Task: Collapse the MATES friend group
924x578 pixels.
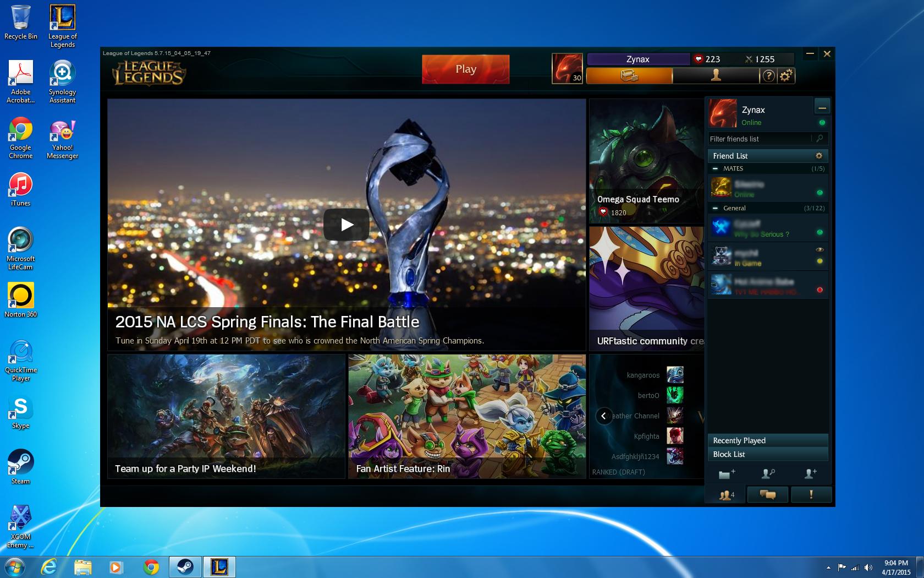Action: point(715,168)
